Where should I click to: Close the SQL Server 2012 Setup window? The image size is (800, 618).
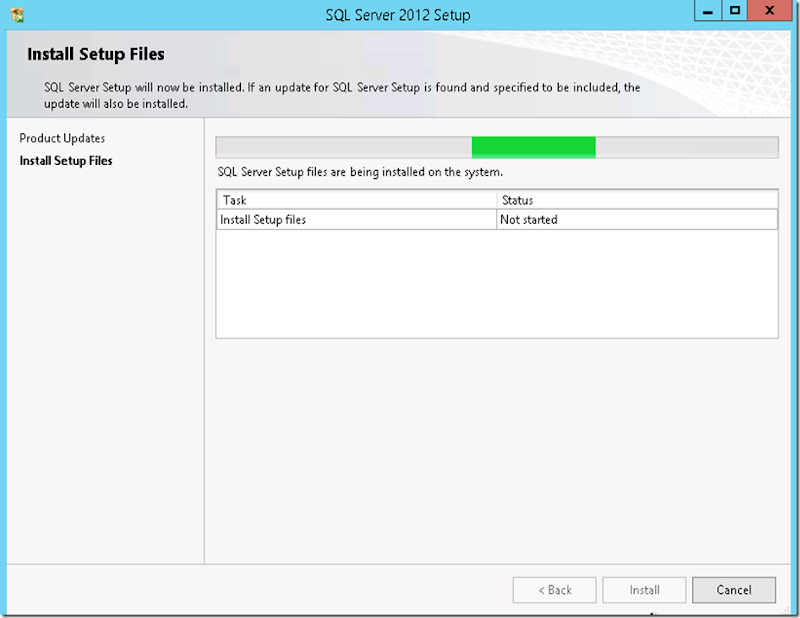point(770,11)
